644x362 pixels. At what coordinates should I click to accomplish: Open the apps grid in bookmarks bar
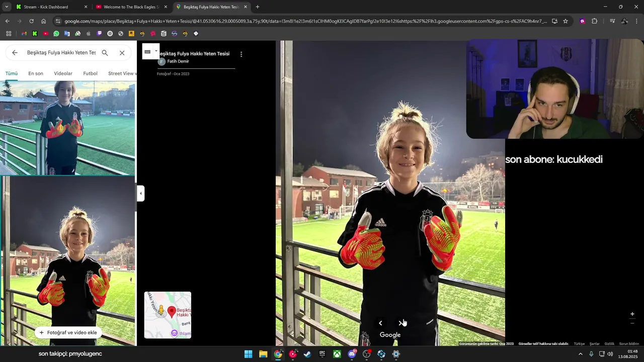9,34
